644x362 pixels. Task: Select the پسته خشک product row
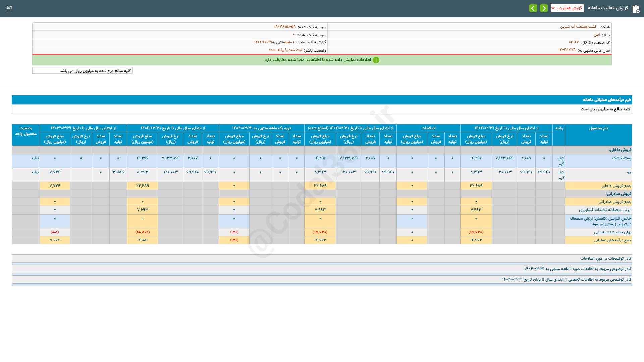(621, 158)
